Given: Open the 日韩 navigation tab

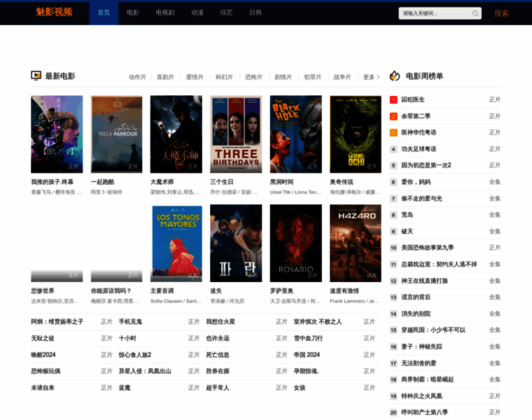Looking at the screenshot, I should coord(255,13).
